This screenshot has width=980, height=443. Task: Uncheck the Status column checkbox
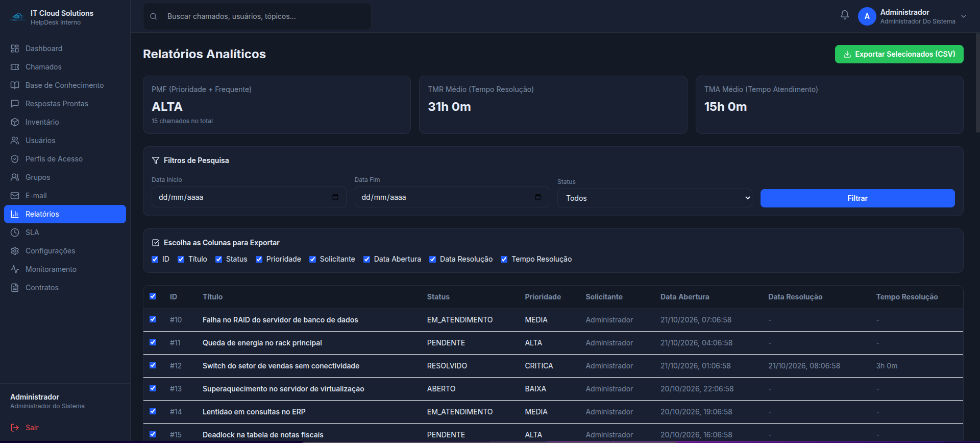coord(218,259)
